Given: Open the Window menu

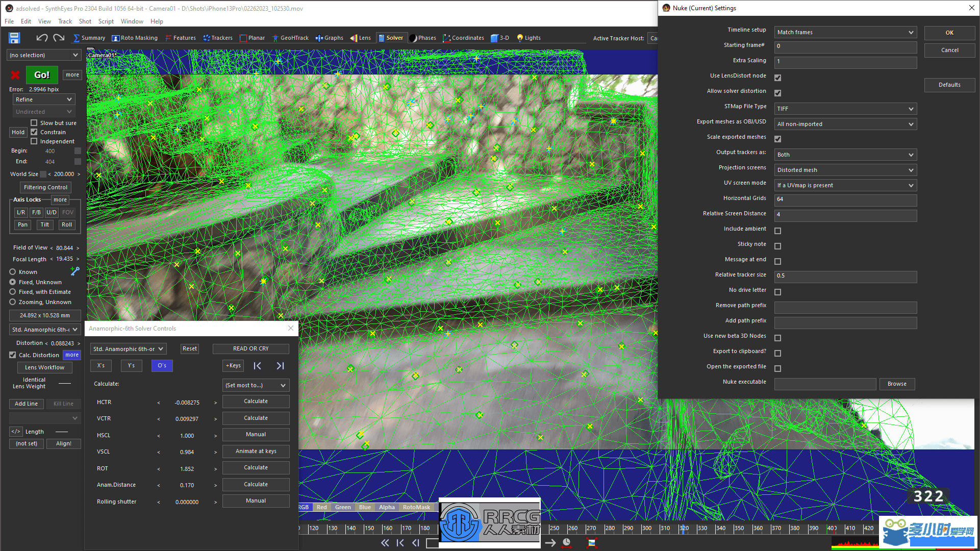Looking at the screenshot, I should tap(132, 21).
